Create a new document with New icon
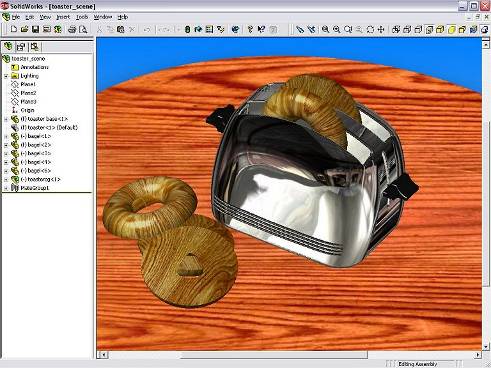The height and width of the screenshot is (368, 491). pyautogui.click(x=14, y=29)
